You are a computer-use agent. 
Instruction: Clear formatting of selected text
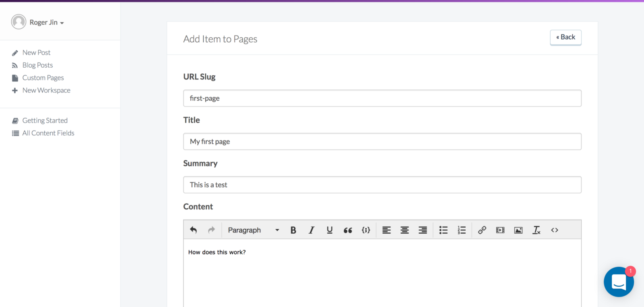(536, 230)
